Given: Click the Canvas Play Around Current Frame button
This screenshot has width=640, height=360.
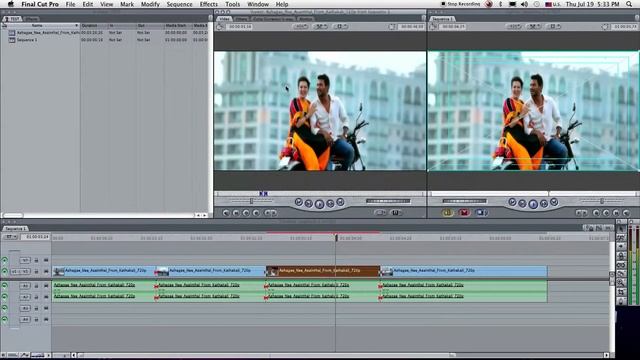Looking at the screenshot, I should (544, 203).
